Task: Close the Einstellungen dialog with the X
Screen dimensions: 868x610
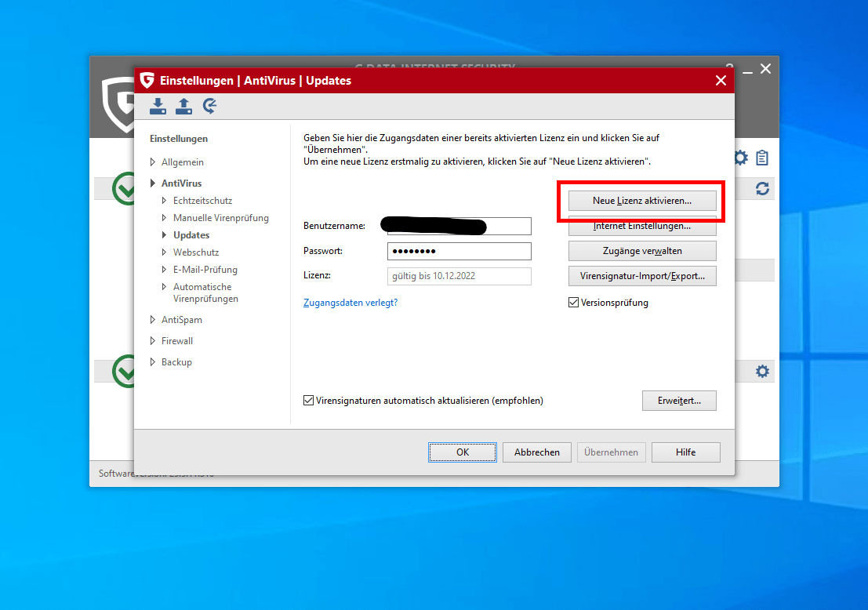Action: 721,81
